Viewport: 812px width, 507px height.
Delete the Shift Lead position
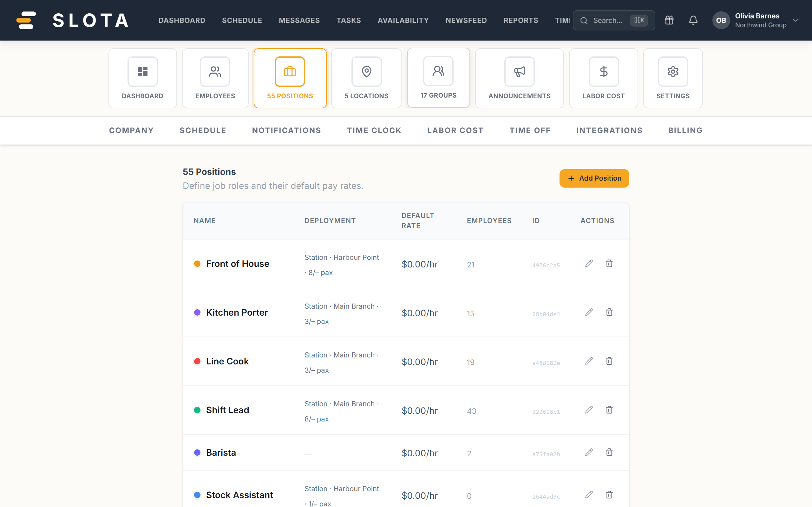point(609,410)
